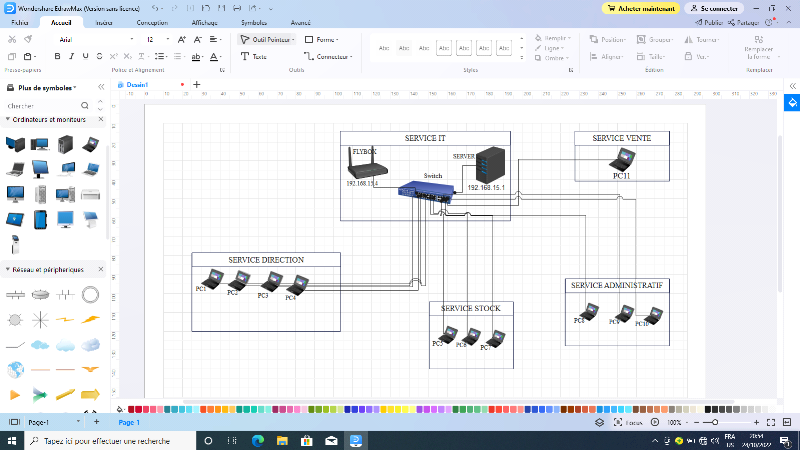The width and height of the screenshot is (800, 450).
Task: Start presentation with the play icon
Action: (x=657, y=423)
